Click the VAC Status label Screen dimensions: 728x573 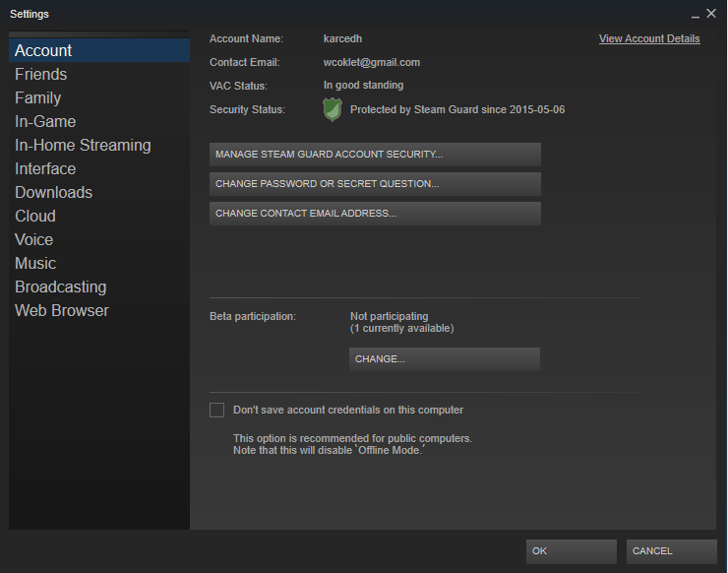tap(238, 86)
